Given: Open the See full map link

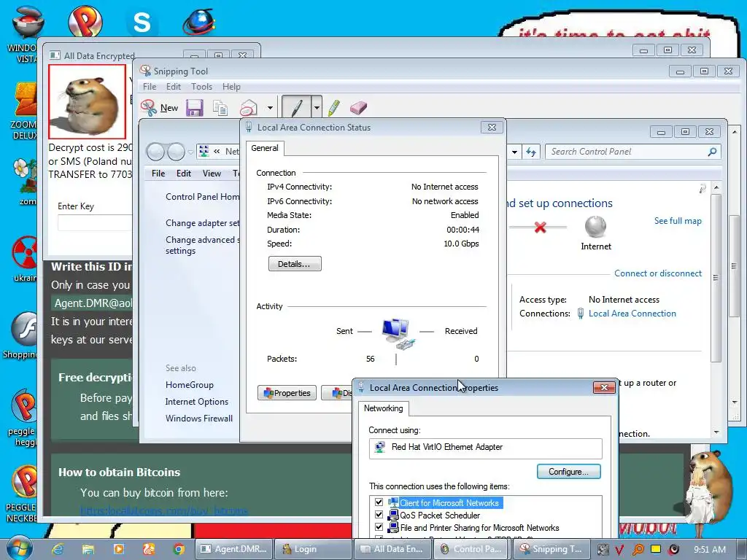Looking at the screenshot, I should point(678,221).
